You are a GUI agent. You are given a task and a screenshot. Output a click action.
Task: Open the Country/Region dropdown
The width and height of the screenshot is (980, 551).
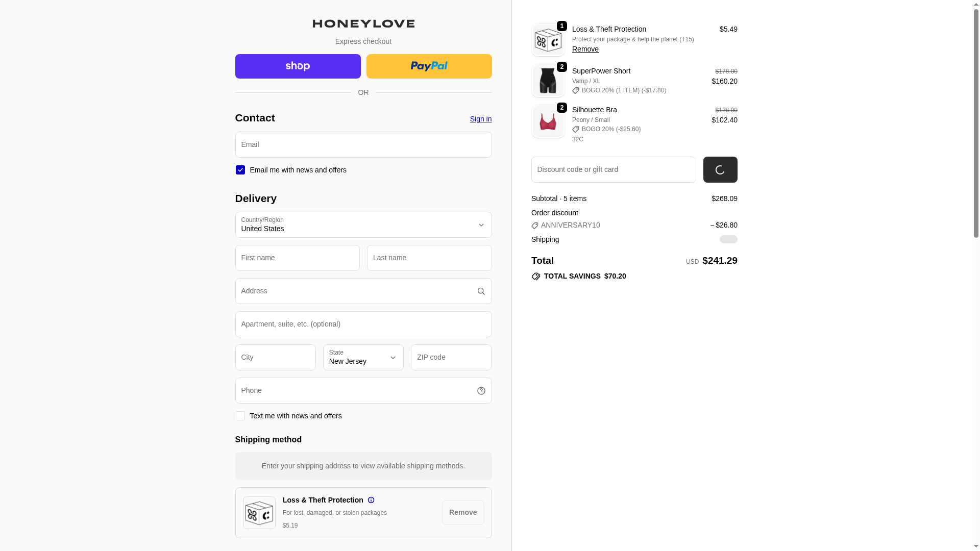point(363,225)
